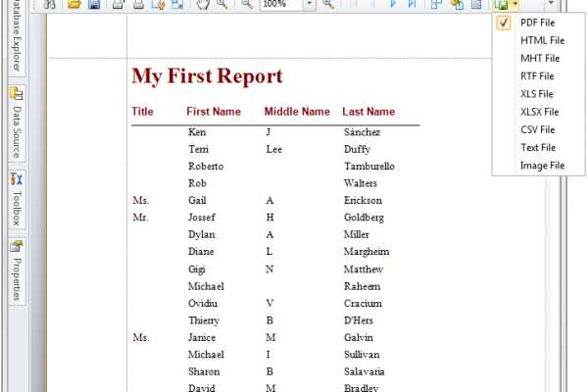Click the last name Margheim
Screen dimensions: 588x392
pyautogui.click(x=367, y=252)
